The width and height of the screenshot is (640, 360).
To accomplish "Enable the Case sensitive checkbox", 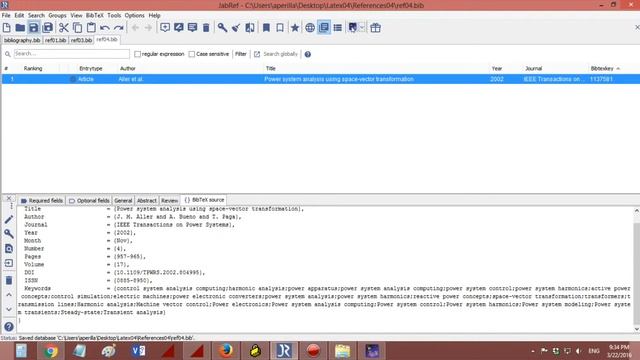I will point(192,54).
